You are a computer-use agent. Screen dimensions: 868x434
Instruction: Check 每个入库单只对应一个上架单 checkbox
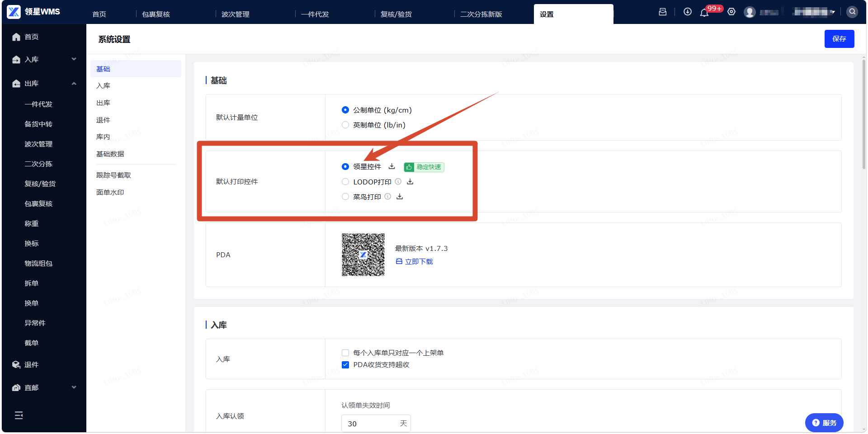pyautogui.click(x=345, y=353)
